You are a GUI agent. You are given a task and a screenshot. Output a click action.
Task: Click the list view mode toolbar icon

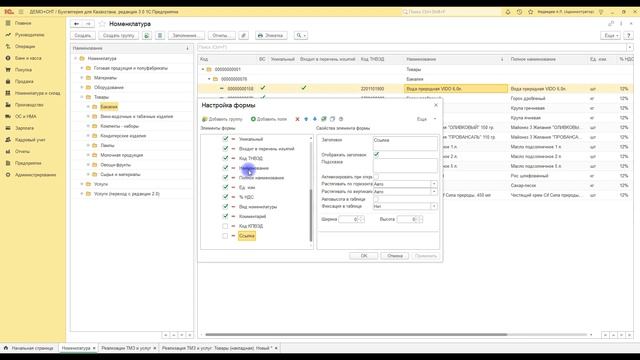160,36
